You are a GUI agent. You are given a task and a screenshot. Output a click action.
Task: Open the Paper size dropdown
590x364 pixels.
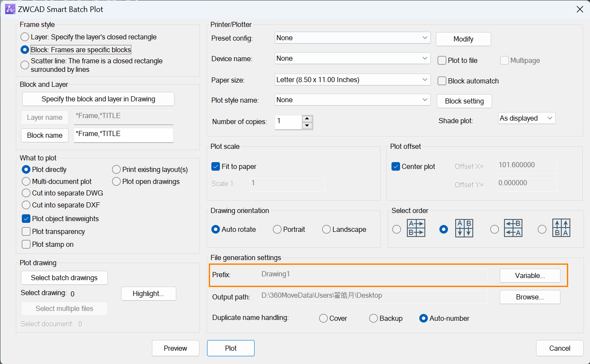coord(353,80)
